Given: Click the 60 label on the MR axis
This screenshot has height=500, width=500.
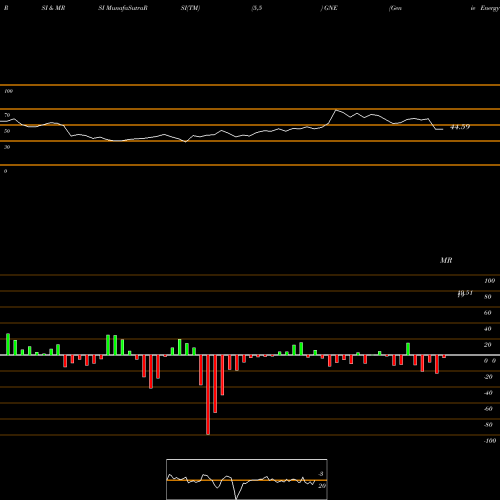Looking at the screenshot, I should pos(487,313).
